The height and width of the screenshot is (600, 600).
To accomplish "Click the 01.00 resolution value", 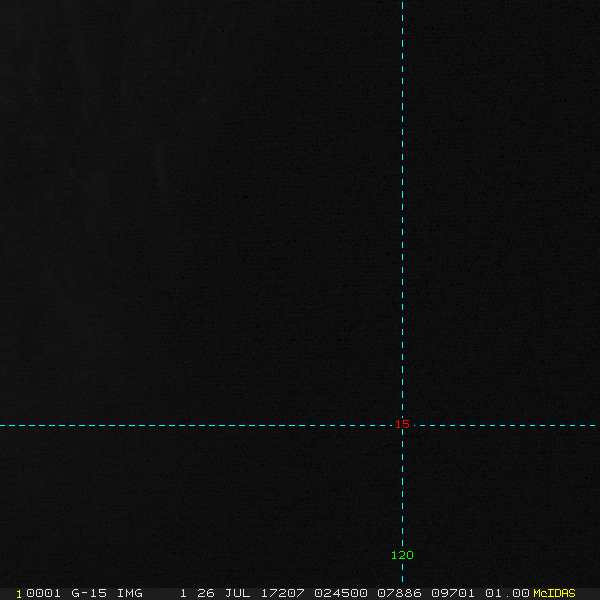I will click(507, 593).
